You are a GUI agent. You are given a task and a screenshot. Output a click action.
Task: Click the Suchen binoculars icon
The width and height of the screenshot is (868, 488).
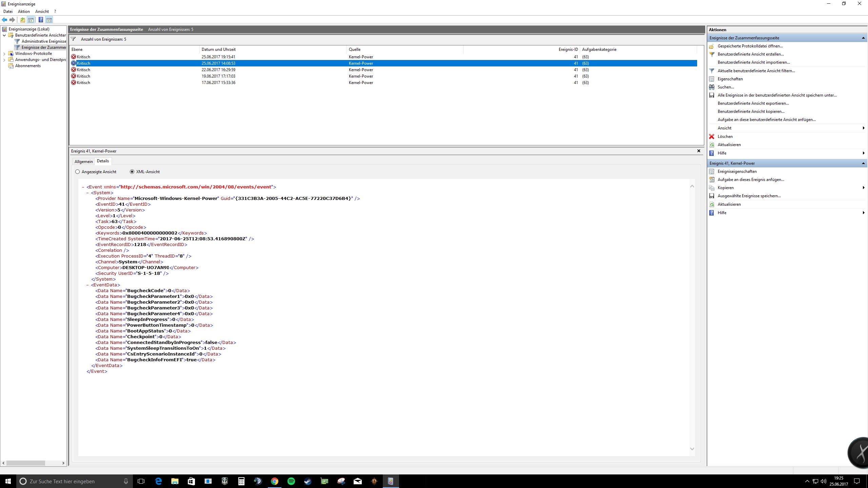[x=712, y=87]
